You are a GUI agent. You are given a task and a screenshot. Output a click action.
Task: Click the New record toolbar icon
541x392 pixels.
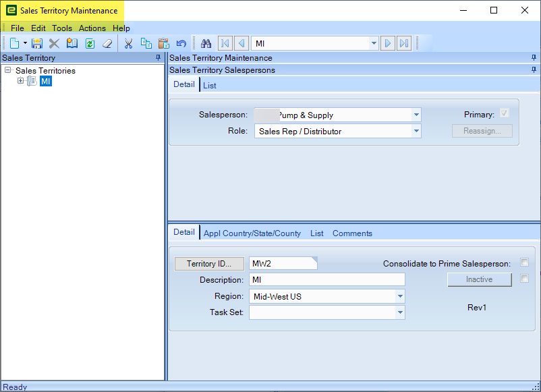click(15, 43)
